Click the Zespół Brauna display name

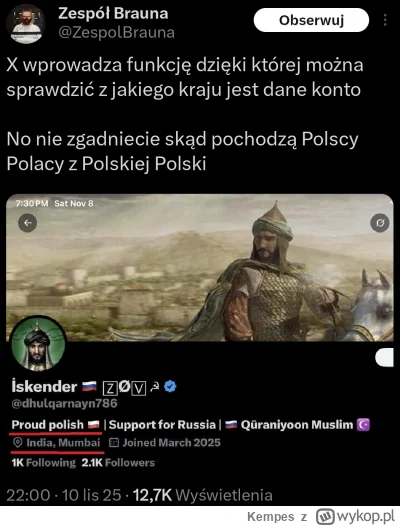(x=113, y=13)
